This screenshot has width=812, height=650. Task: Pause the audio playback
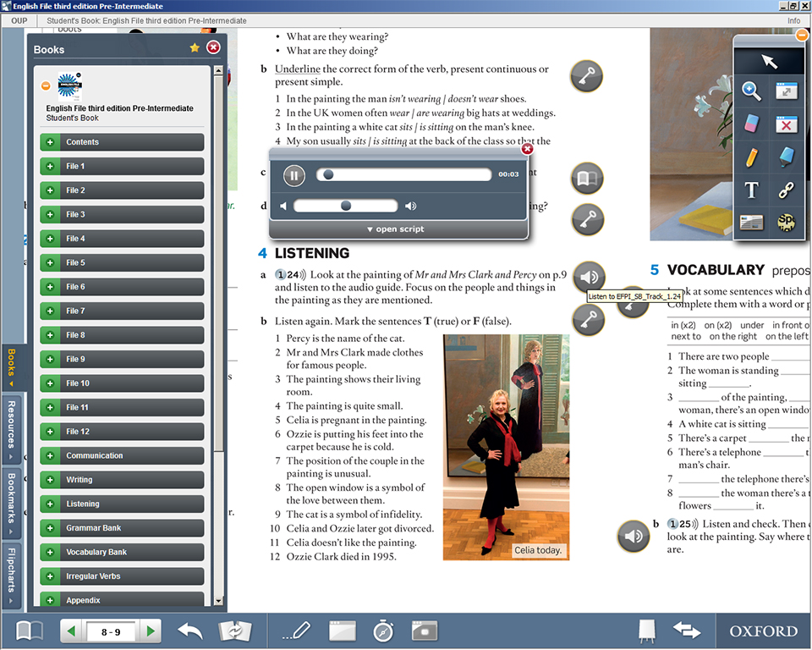point(294,175)
